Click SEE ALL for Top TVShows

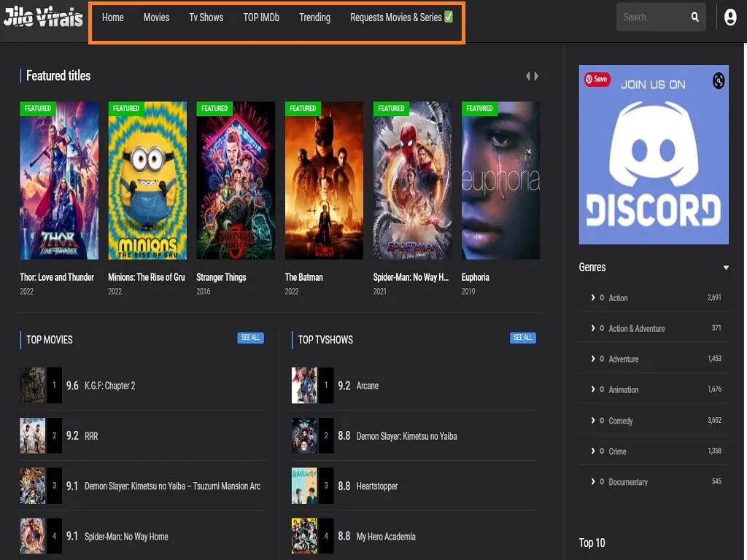pos(522,338)
